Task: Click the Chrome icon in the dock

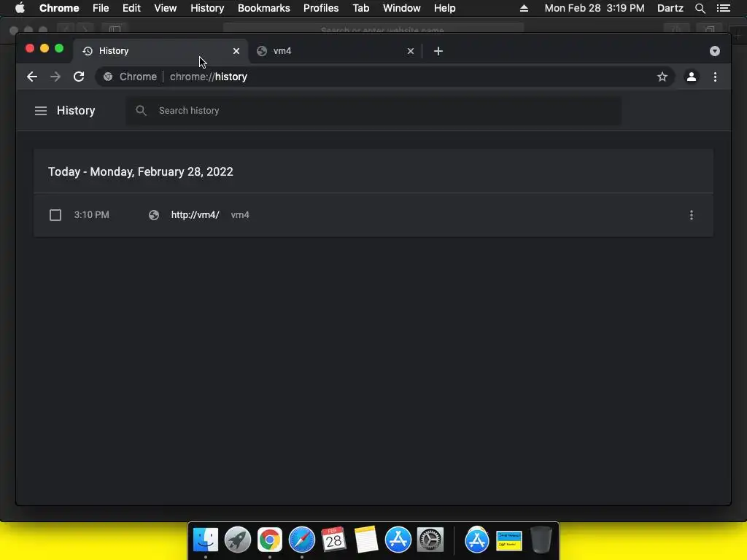Action: [x=270, y=540]
